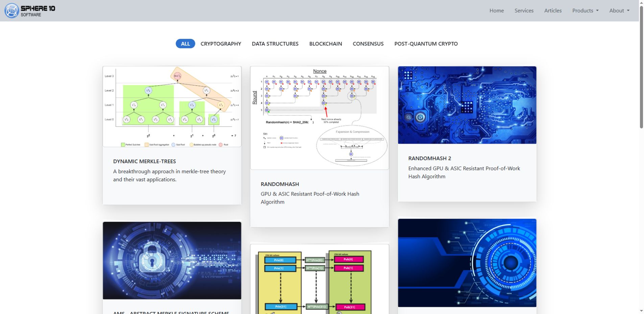Image resolution: width=644 pixels, height=314 pixels.
Task: Click the Priv/Pub key diagram thumbnail
Action: [319, 279]
